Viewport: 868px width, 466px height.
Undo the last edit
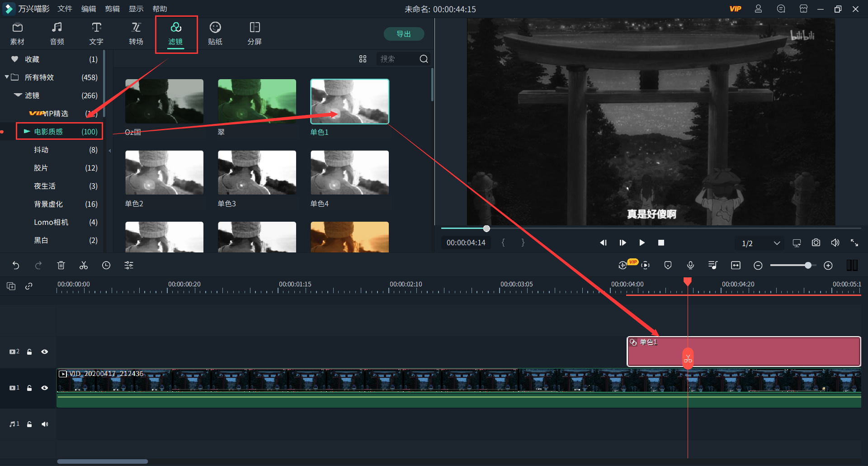pyautogui.click(x=16, y=266)
